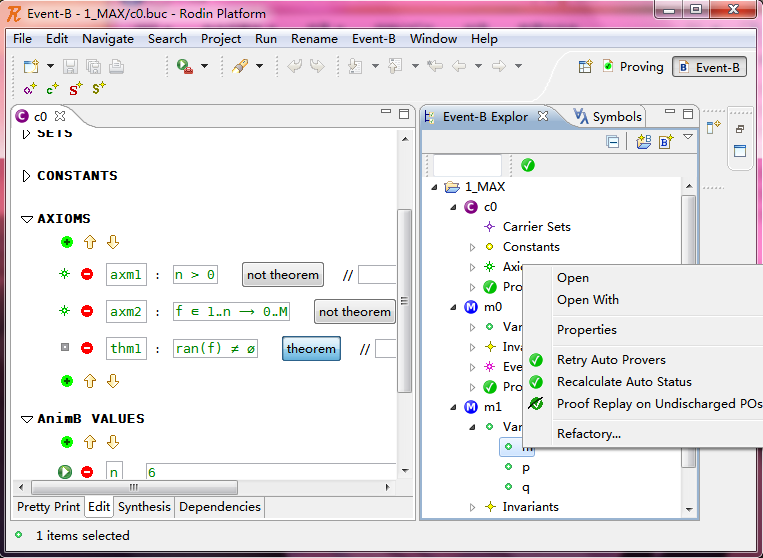The width and height of the screenshot is (763, 558).
Task: Move axiom up with top arrow
Action: (x=90, y=242)
